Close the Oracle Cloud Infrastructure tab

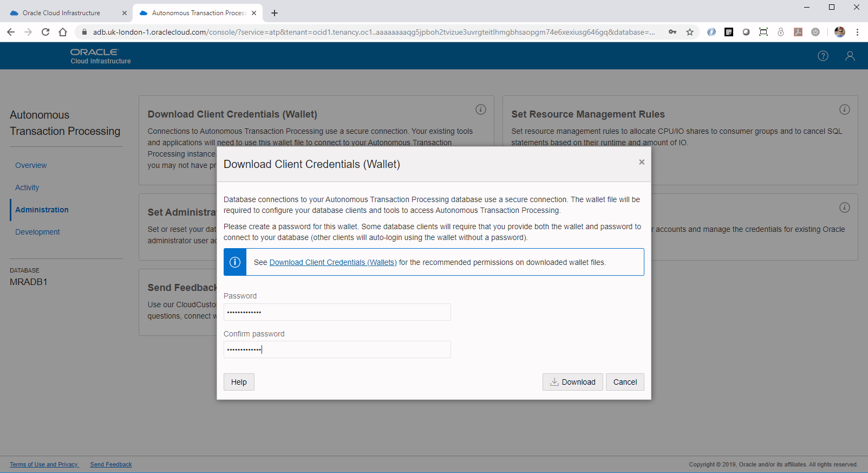tap(124, 13)
